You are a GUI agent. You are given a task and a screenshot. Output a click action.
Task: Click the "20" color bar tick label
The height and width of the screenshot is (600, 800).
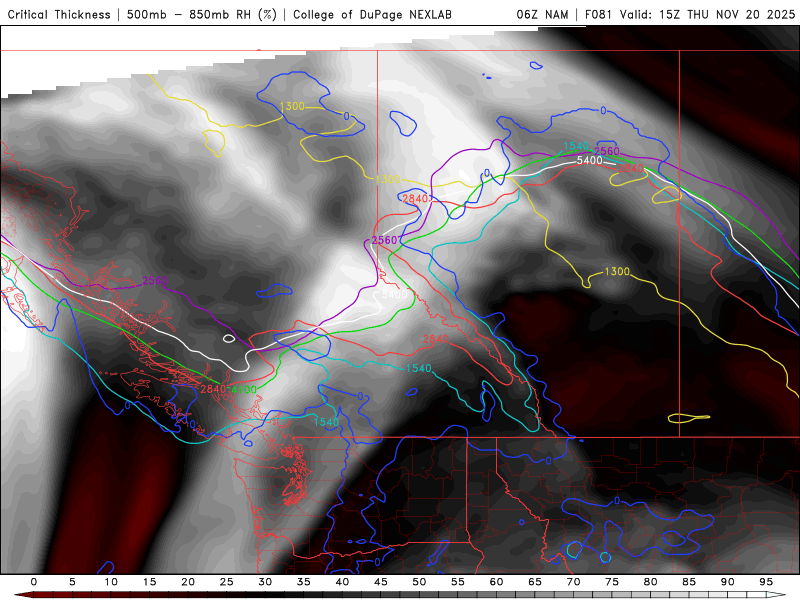tap(188, 582)
